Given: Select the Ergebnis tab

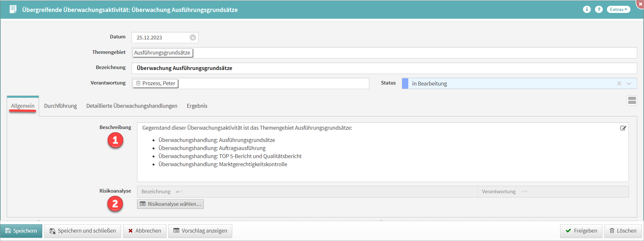Looking at the screenshot, I should point(197,106).
